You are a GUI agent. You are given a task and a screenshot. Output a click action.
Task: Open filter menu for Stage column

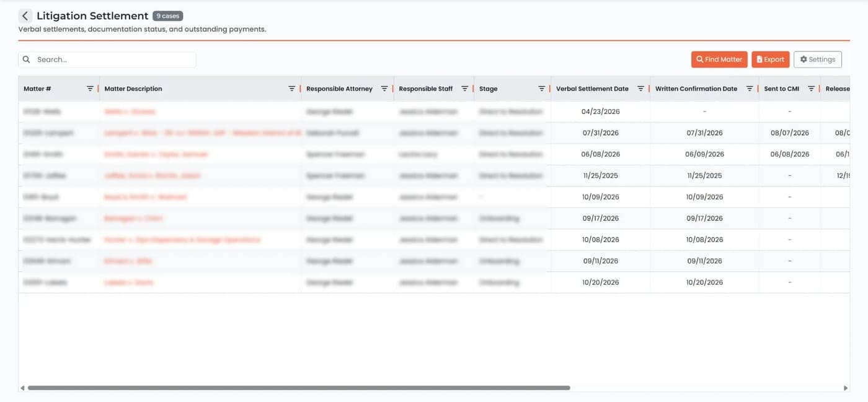pyautogui.click(x=541, y=89)
